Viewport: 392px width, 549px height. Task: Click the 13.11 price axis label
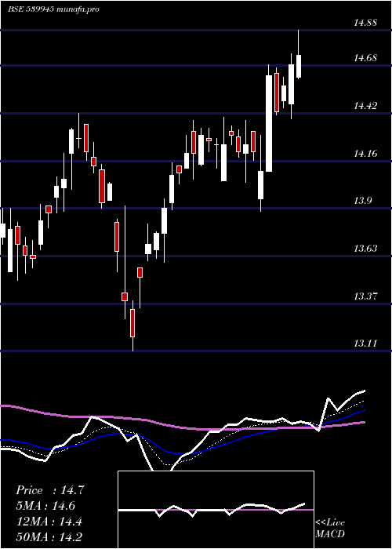(x=365, y=344)
